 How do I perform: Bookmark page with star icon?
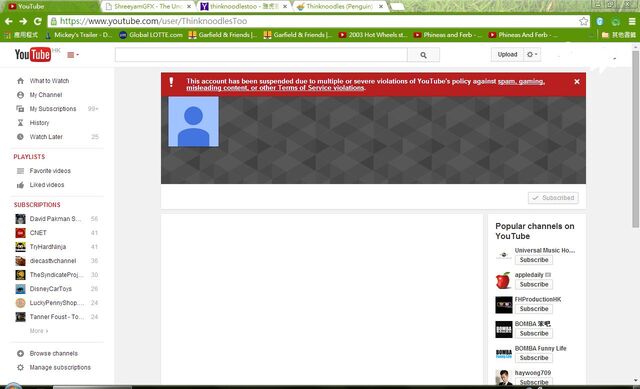tap(584, 21)
